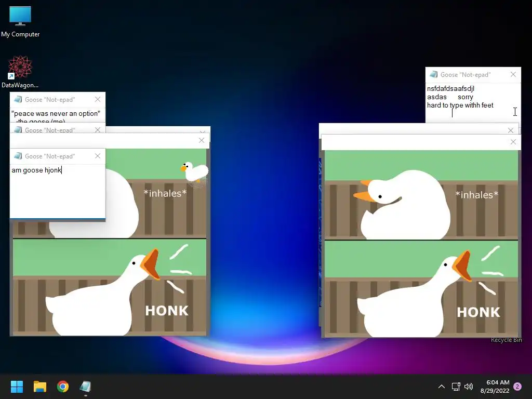532x399 pixels.
Task: Close the front left honk meme window
Action: [202, 140]
